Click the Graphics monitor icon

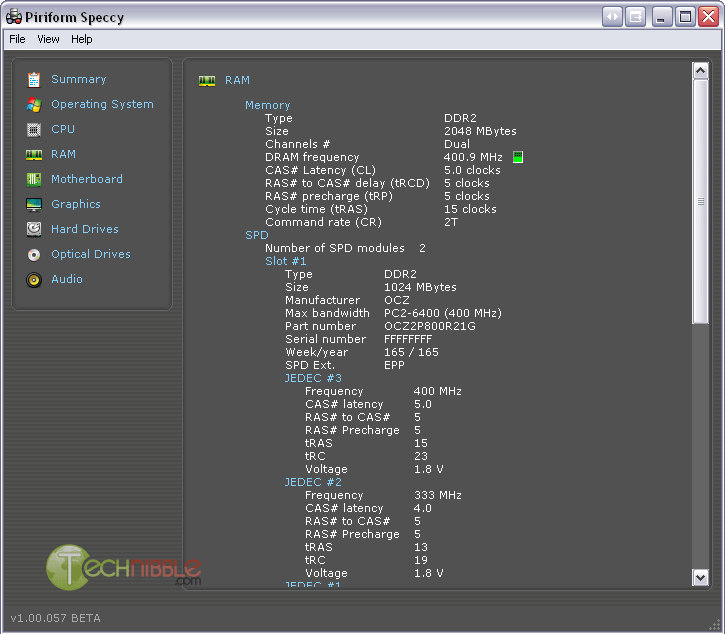[x=34, y=204]
